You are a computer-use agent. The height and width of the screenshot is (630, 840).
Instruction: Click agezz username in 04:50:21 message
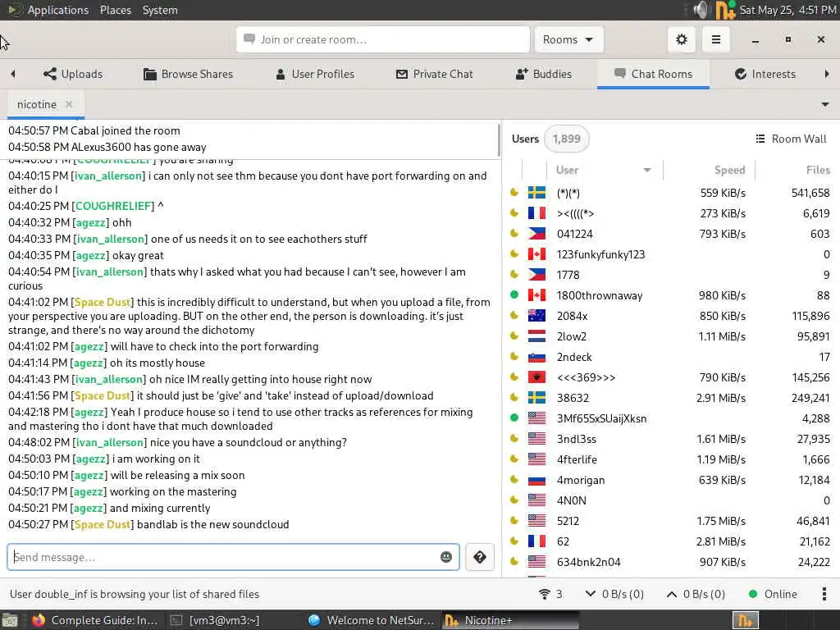tap(88, 508)
